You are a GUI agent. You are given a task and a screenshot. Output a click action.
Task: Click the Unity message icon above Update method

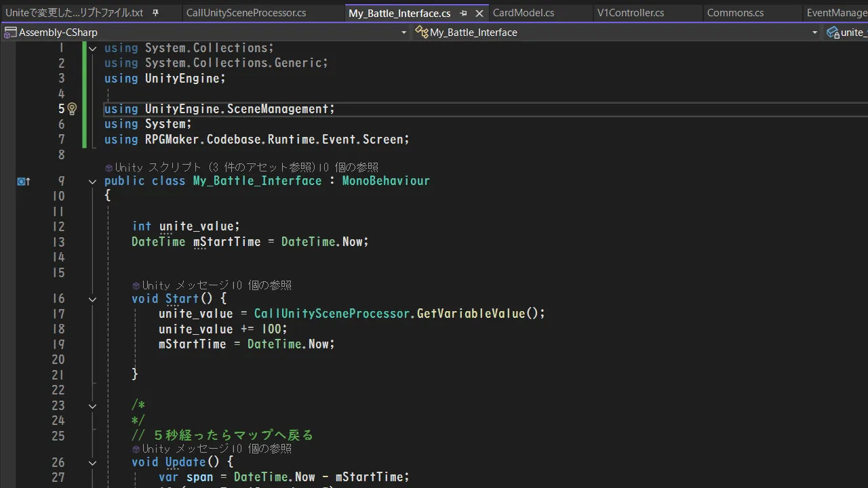136,449
